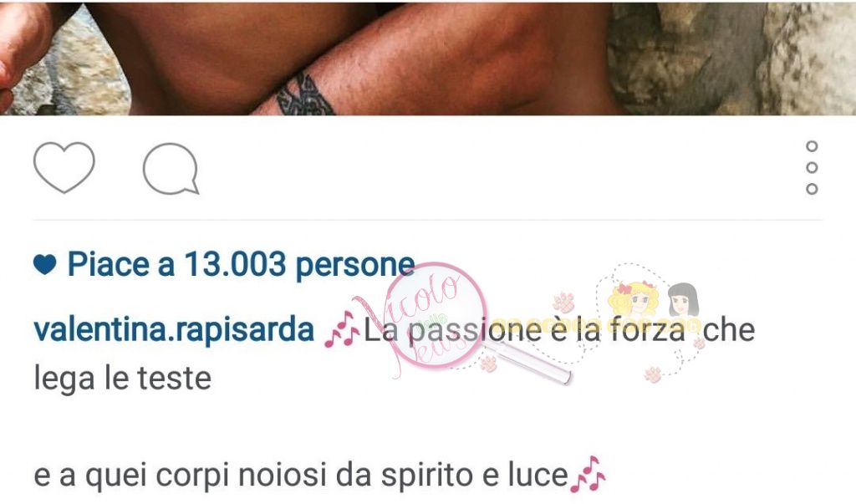
Task: Click the small blue filled heart beside likes
Action: 45,265
